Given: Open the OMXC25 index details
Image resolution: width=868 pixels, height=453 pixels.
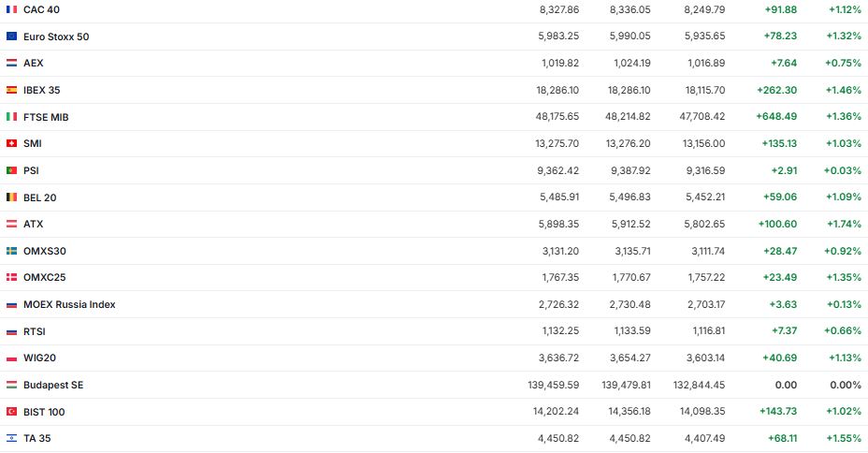Looking at the screenshot, I should click(44, 277).
